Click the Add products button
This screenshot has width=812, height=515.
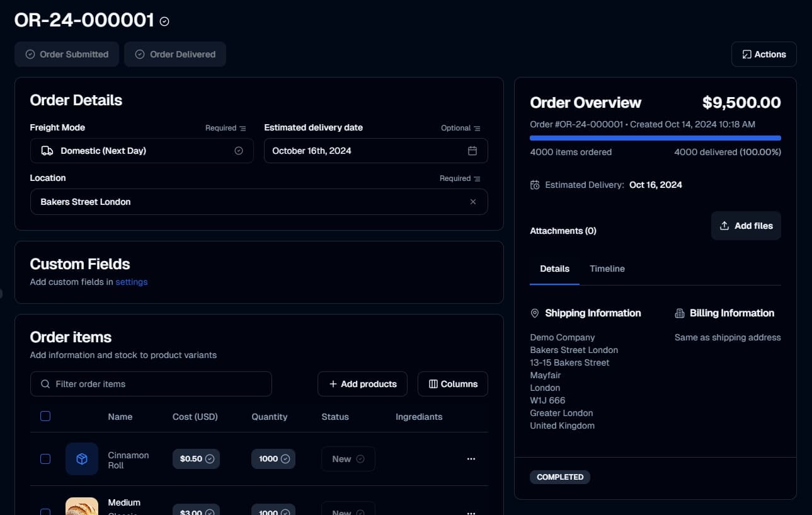(x=362, y=383)
